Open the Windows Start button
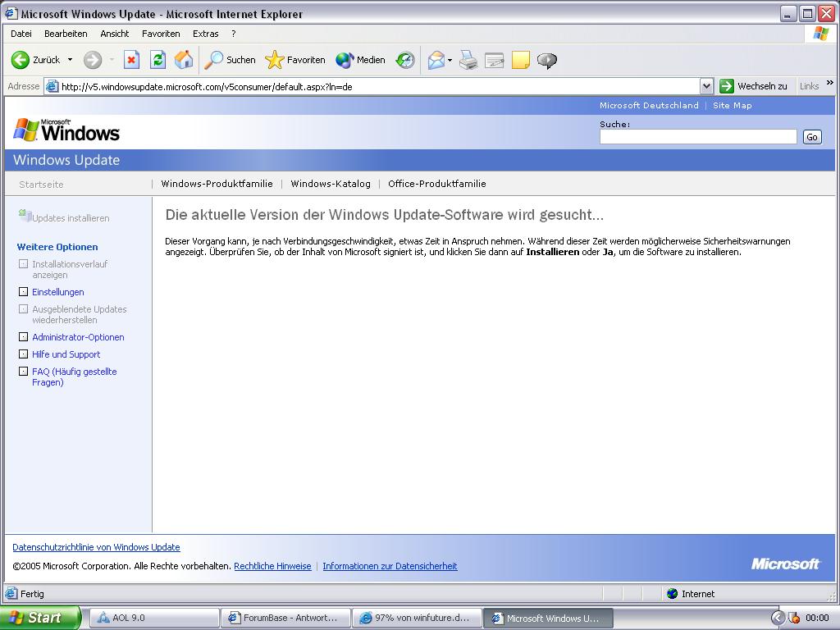The width and height of the screenshot is (840, 630). [x=39, y=618]
